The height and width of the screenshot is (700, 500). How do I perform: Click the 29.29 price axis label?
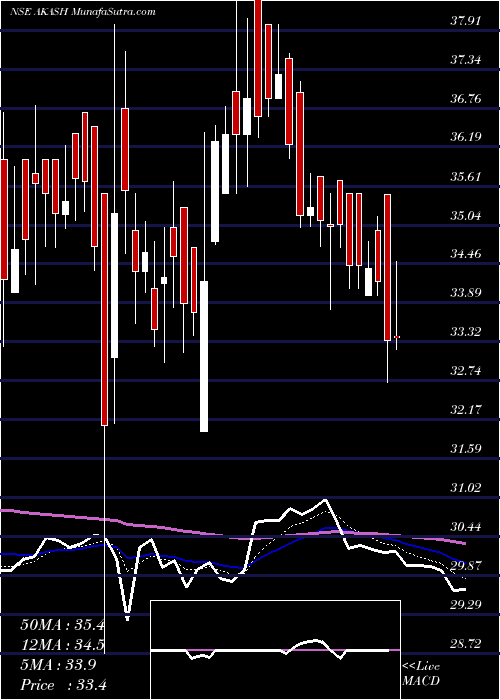(466, 604)
